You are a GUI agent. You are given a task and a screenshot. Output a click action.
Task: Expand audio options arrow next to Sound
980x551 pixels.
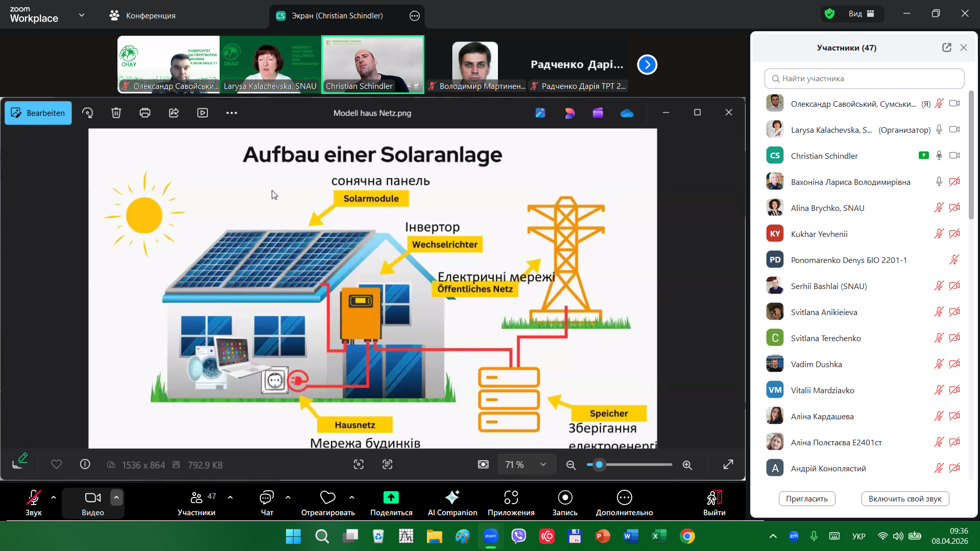click(54, 497)
